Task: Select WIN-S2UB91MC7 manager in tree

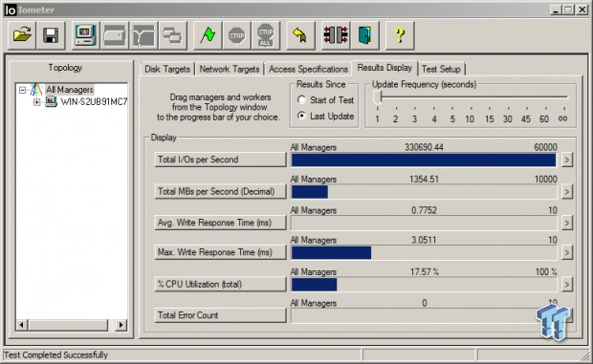Action: (94, 101)
